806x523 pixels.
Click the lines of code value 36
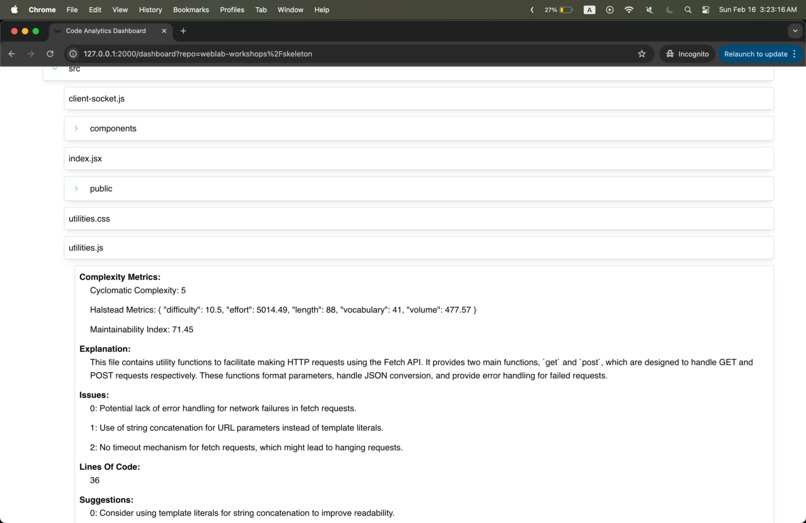pos(95,480)
